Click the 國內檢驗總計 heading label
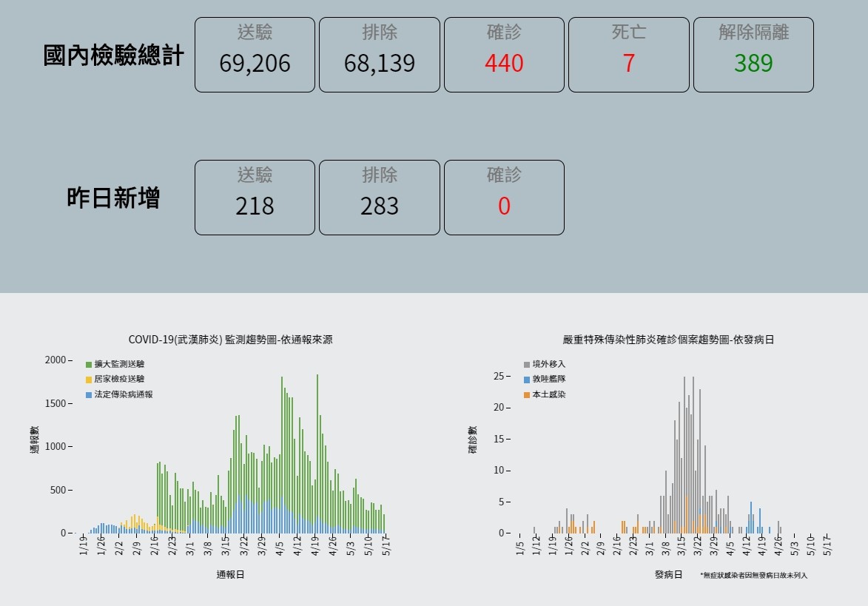868x606 pixels. pos(115,54)
